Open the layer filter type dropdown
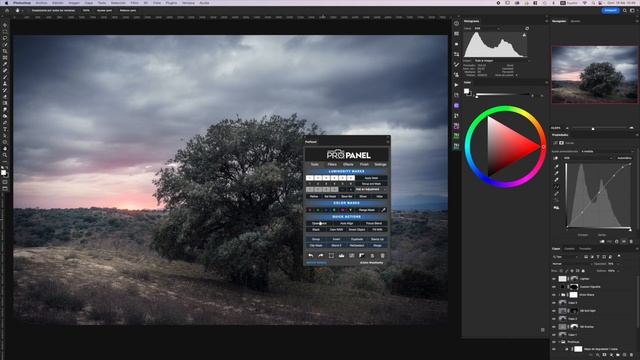Screen dimensions: 640x360 click(565, 257)
